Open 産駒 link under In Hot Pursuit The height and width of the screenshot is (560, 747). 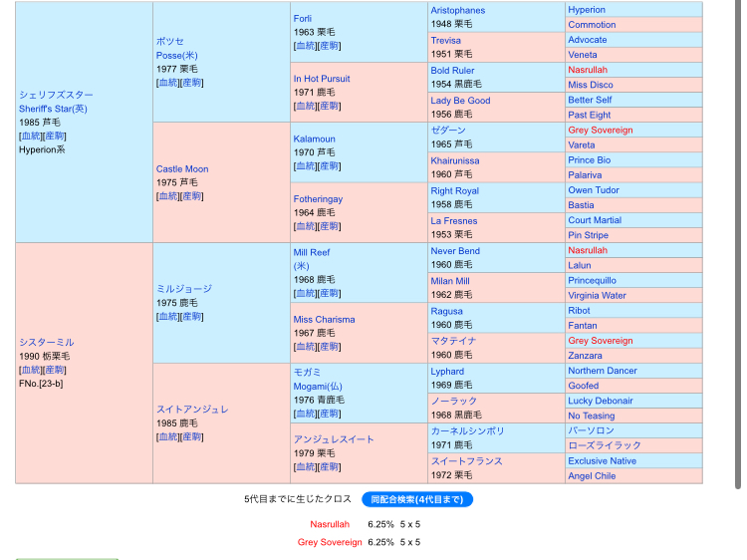(x=330, y=106)
